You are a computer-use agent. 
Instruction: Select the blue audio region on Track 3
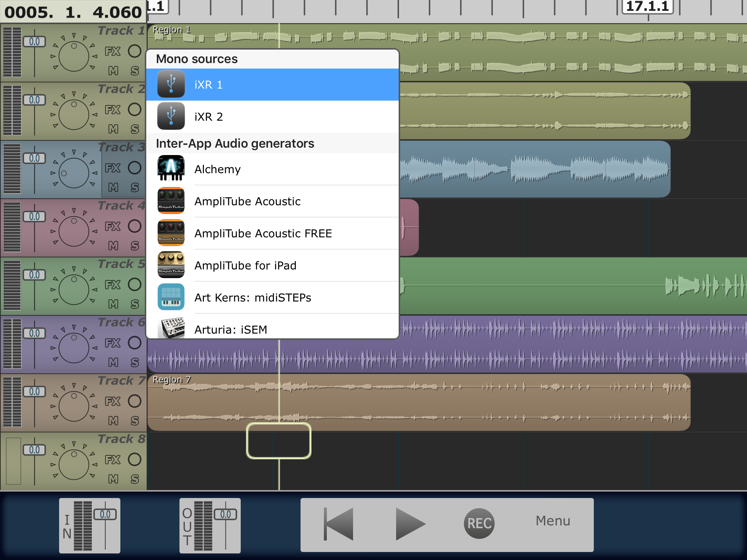point(535,169)
